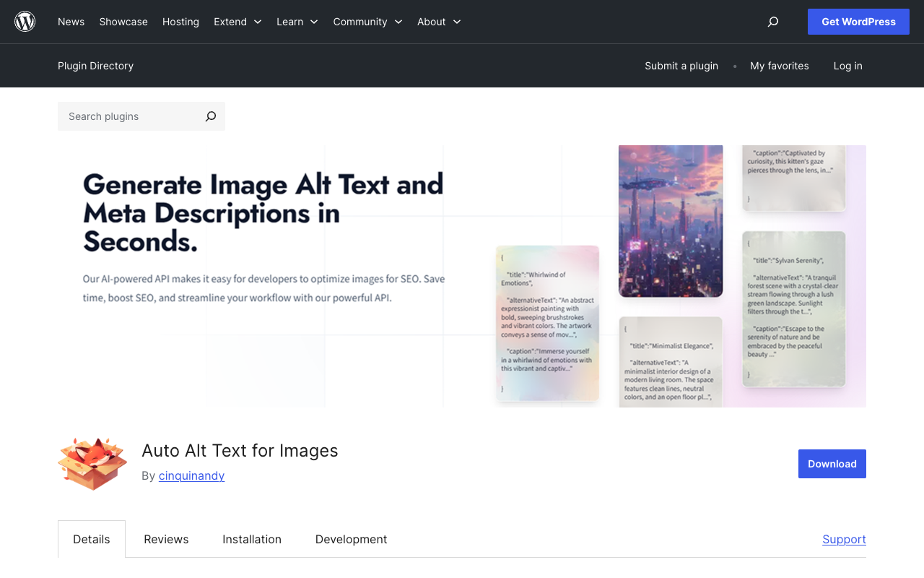
Task: Click the fox-in-box plugin icon
Action: click(92, 464)
